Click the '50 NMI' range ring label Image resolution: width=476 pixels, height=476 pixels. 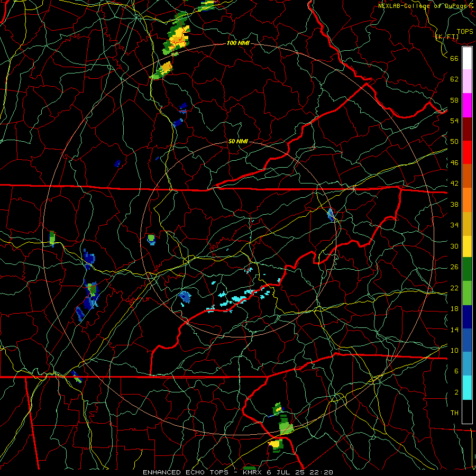click(x=237, y=141)
